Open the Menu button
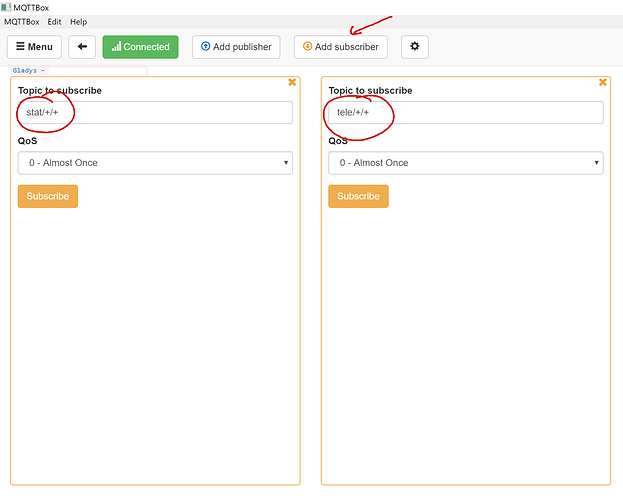623x500 pixels. click(x=34, y=47)
